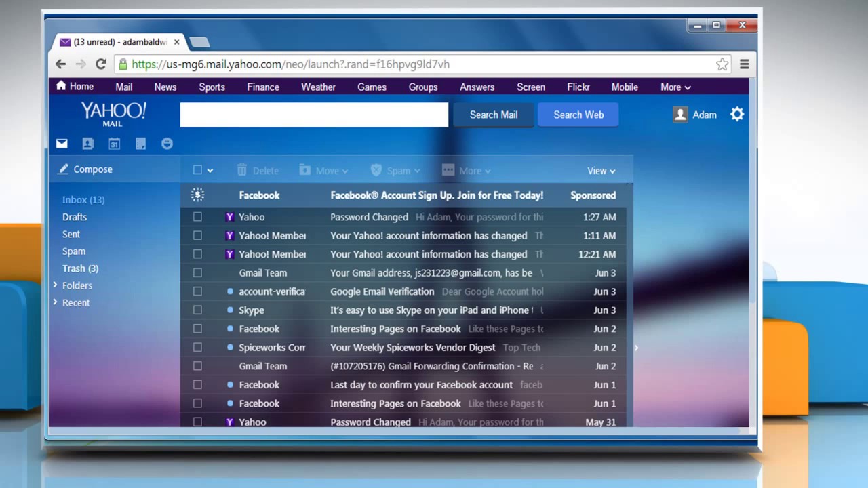Click the Spam shield icon
The height and width of the screenshot is (488, 868).
[x=376, y=170]
